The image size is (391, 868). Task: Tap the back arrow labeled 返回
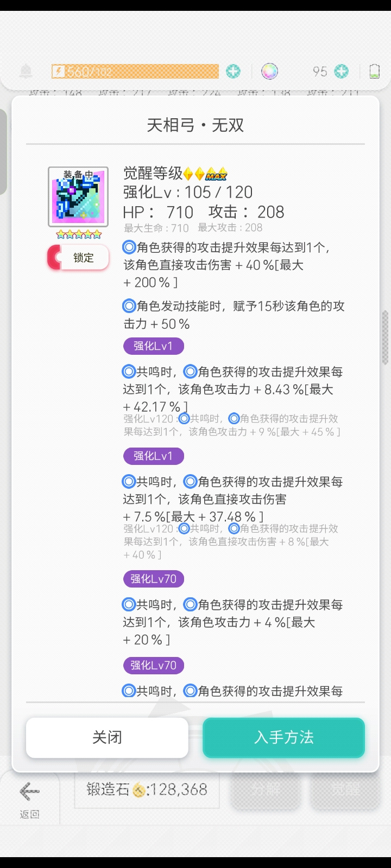tap(29, 799)
